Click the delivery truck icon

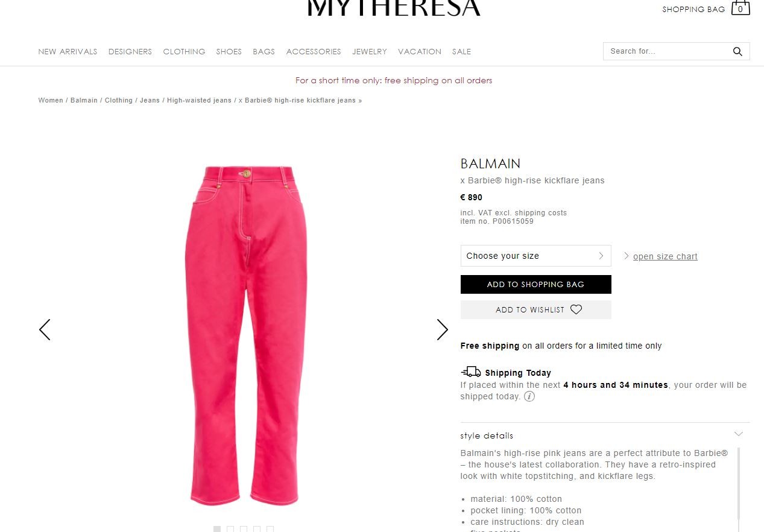point(471,372)
